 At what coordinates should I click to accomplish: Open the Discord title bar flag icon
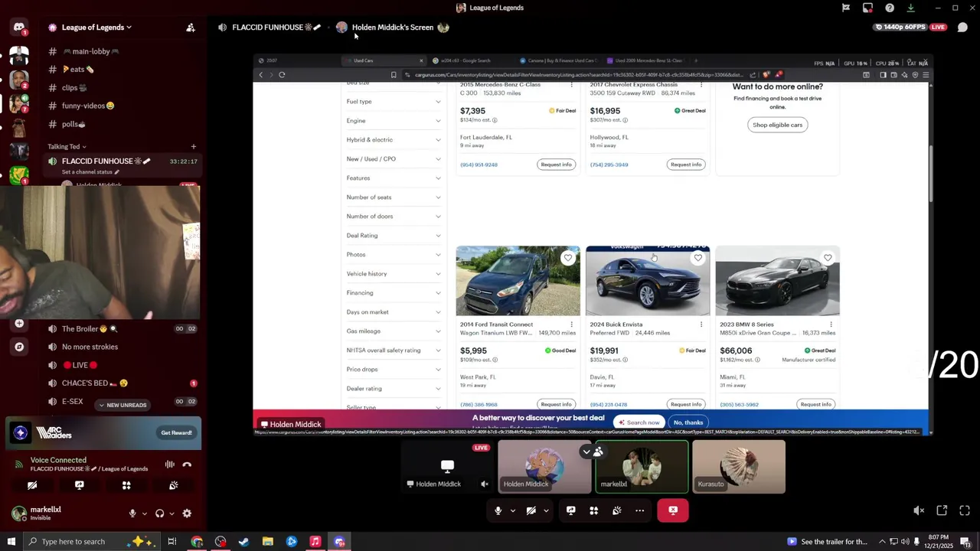pos(846,8)
